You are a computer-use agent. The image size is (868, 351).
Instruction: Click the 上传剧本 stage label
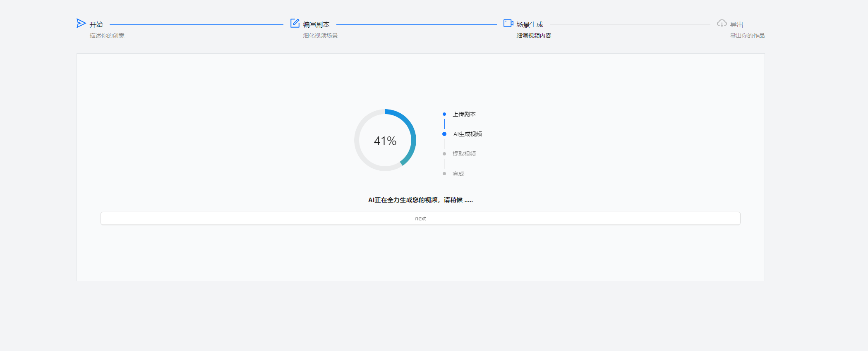coord(464,114)
